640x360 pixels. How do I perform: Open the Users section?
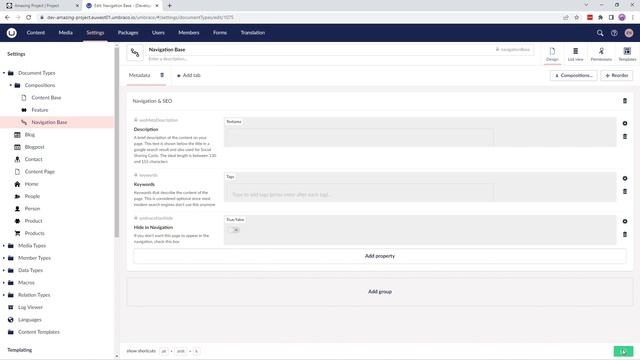[x=158, y=33]
